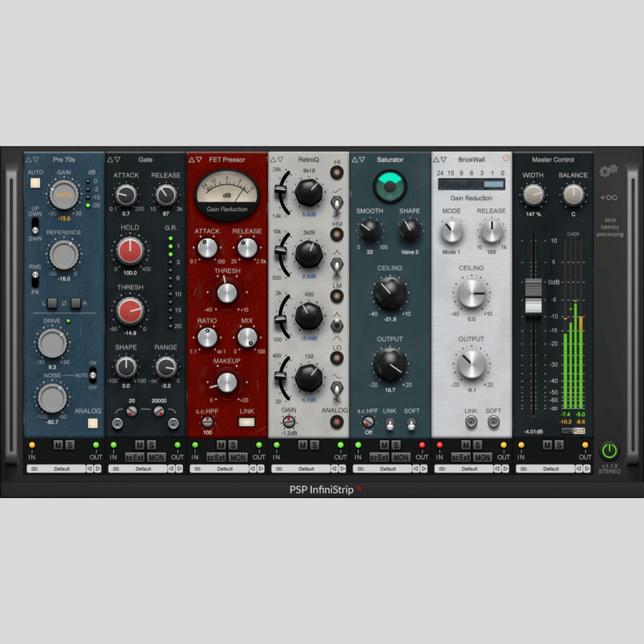Viewport: 644px width, 644px height.
Task: Toggle the RetroQ HM band button
Action: 337,235
